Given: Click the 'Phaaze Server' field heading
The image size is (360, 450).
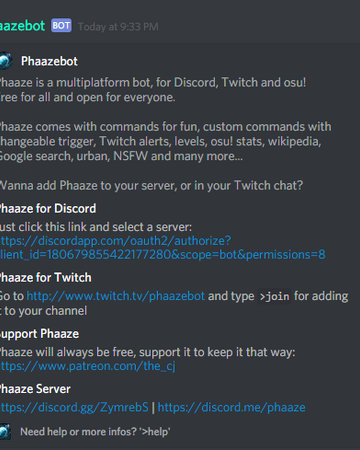Looking at the screenshot, I should (35, 389).
